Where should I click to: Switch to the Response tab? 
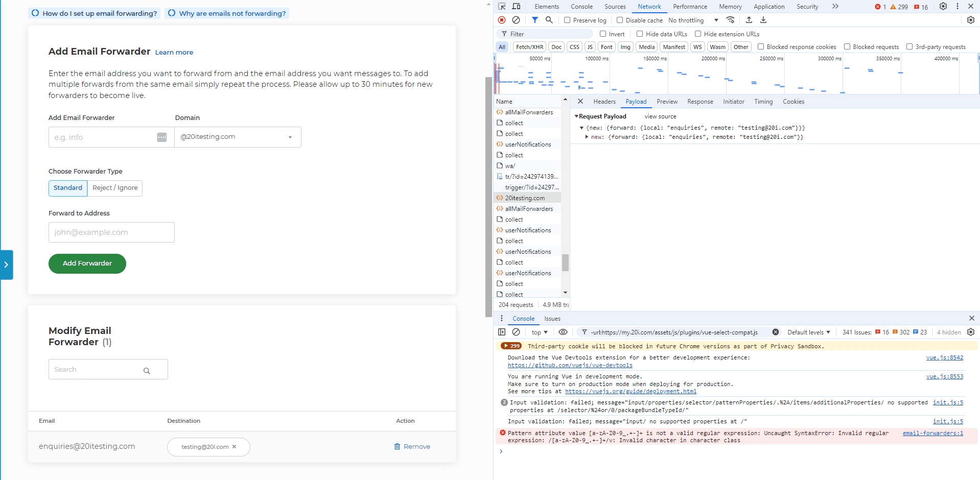click(x=700, y=102)
